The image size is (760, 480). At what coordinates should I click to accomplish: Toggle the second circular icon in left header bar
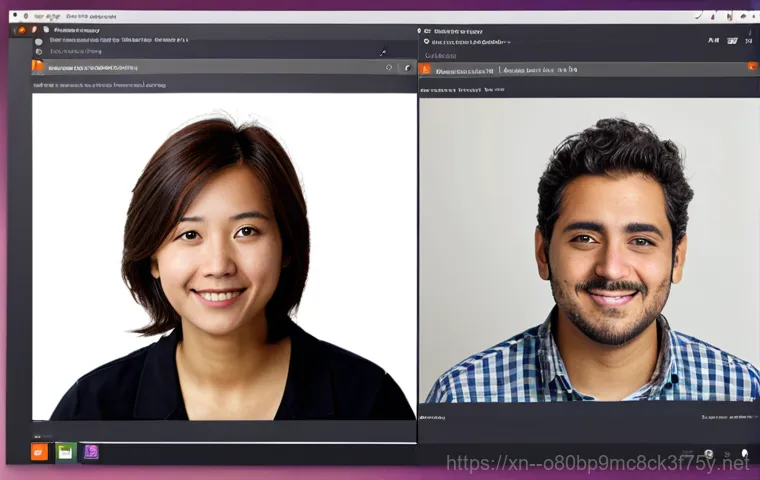pyautogui.click(x=406, y=68)
